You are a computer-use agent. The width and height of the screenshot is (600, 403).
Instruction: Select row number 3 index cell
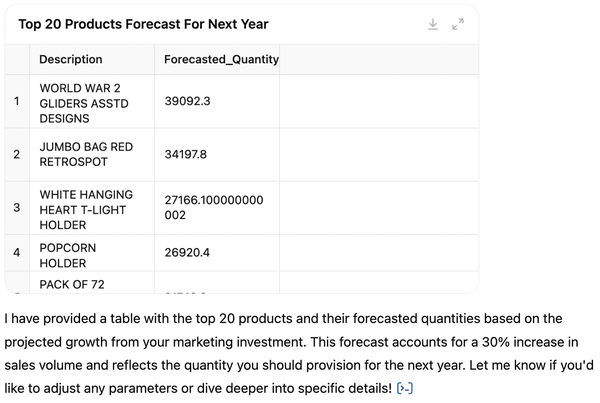click(x=17, y=208)
